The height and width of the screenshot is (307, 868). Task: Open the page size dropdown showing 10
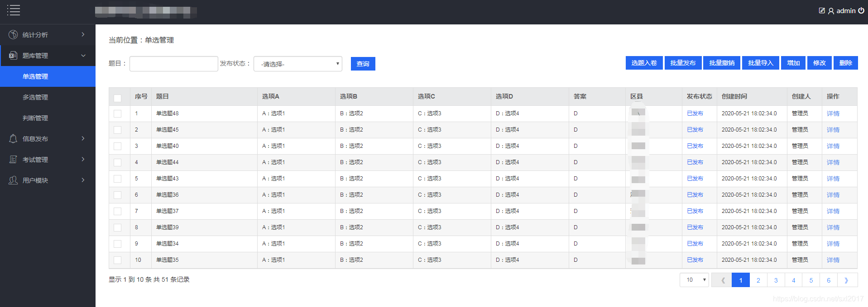(x=694, y=280)
